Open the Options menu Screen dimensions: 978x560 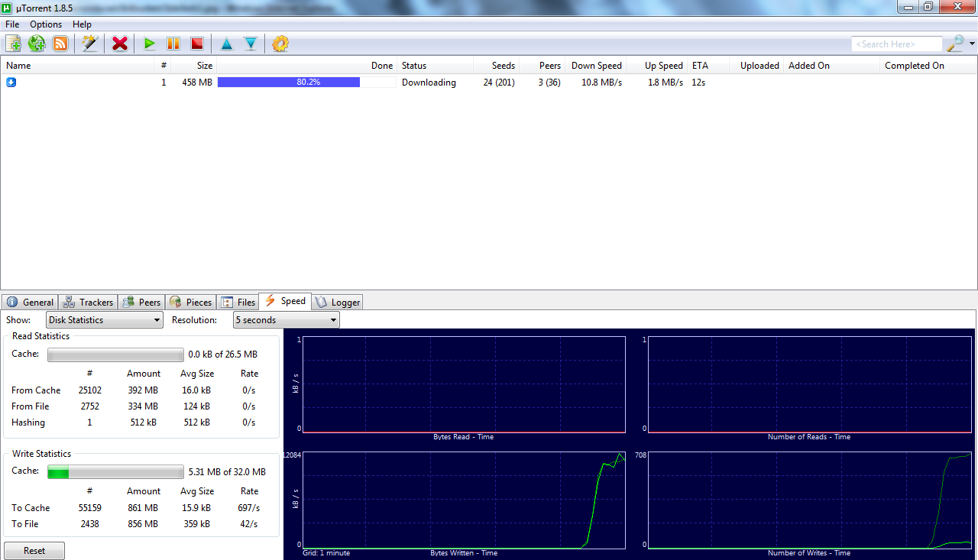point(46,24)
